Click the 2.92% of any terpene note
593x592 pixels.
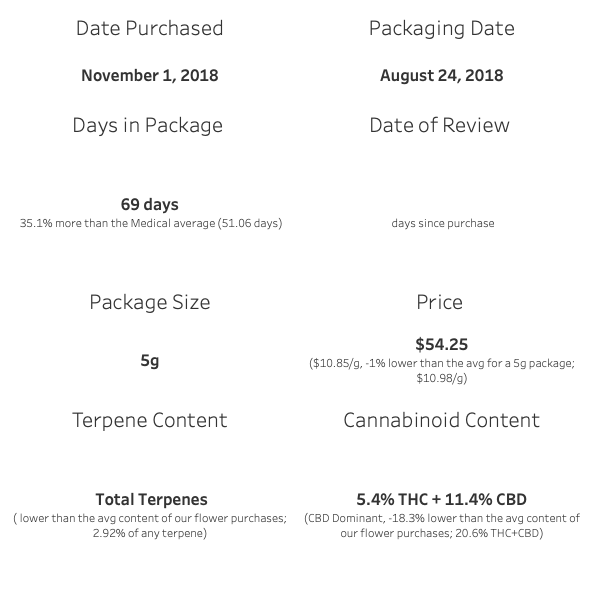[150, 525]
